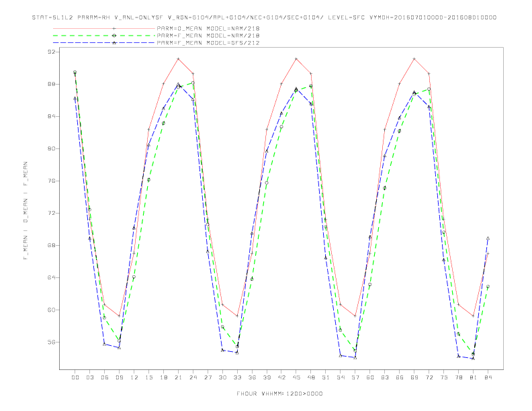Image resolution: width=532 pixels, height=411 pixels.
Task: Click green circle data point at hour 15
Action: [148, 180]
